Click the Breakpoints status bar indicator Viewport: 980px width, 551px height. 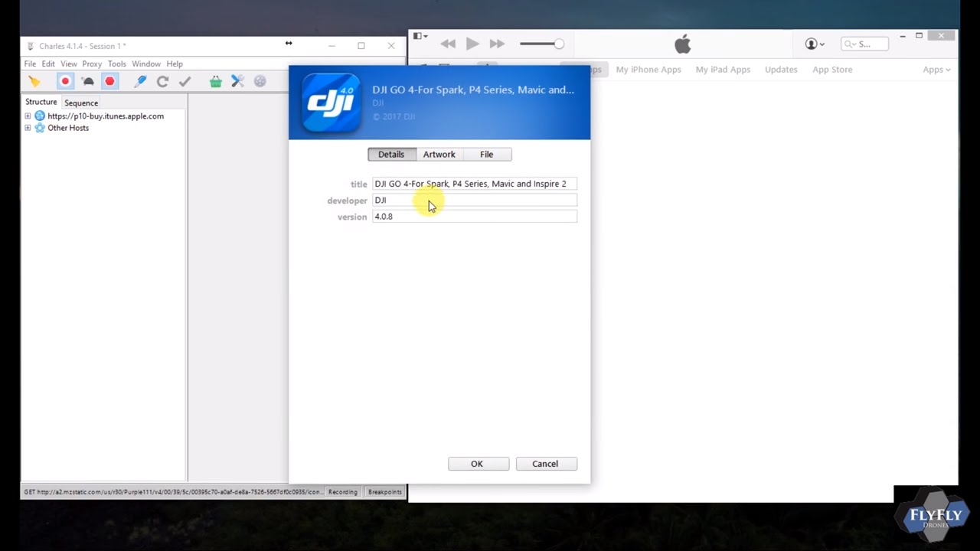coord(385,492)
